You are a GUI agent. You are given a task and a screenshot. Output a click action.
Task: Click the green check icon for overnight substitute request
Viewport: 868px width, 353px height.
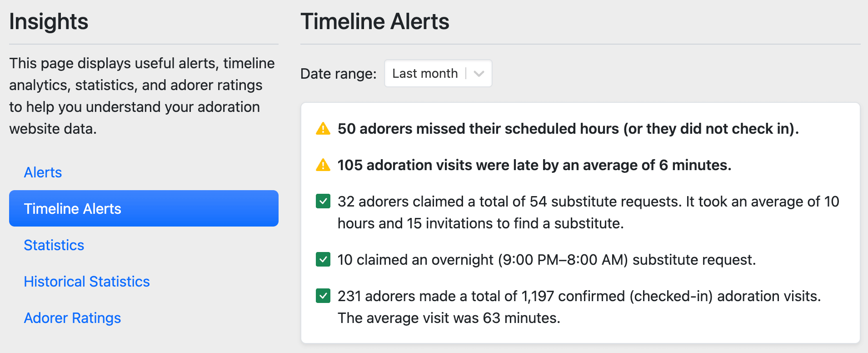(323, 260)
